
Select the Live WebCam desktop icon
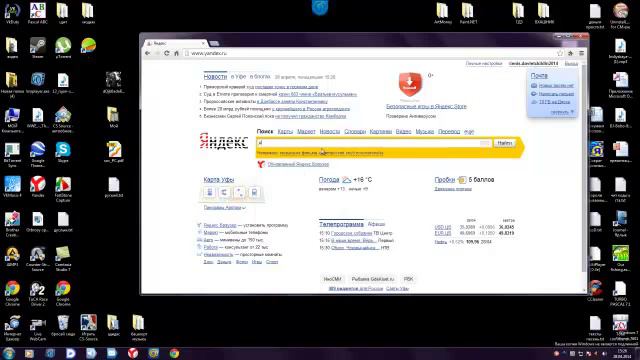point(38,328)
